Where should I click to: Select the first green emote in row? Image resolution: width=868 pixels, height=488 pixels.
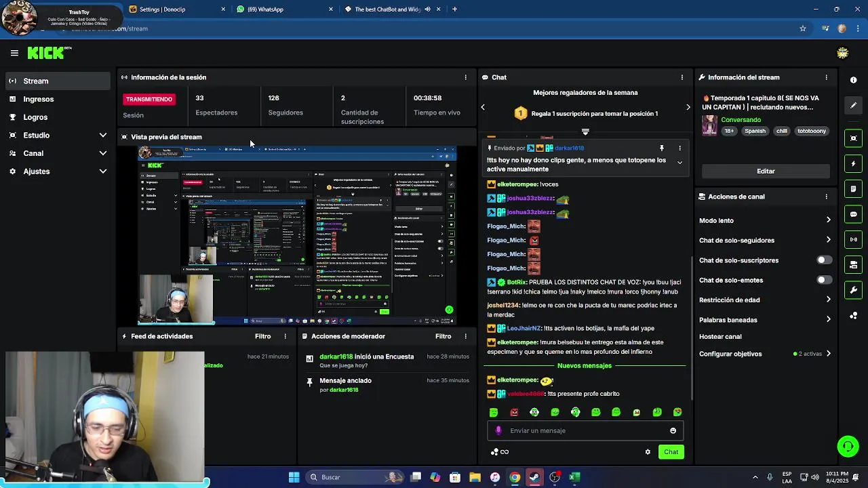coord(494,412)
